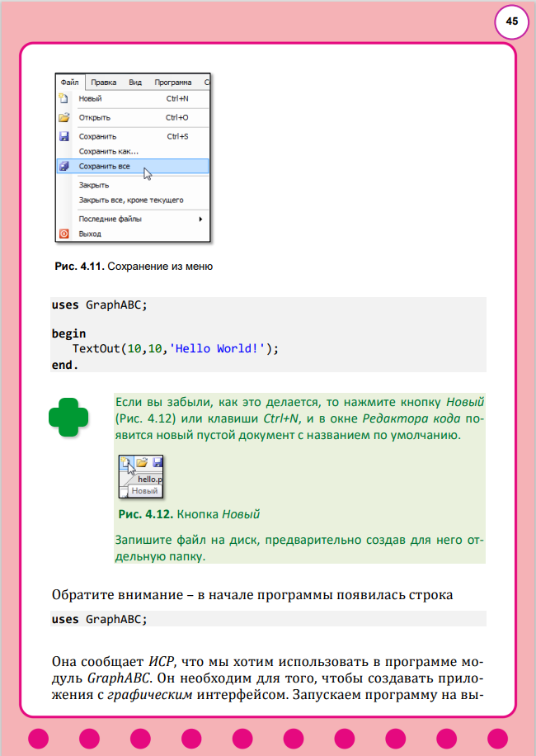The height and width of the screenshot is (756, 536).
Task: Click the Открыть folder icon in menu
Action: point(63,117)
